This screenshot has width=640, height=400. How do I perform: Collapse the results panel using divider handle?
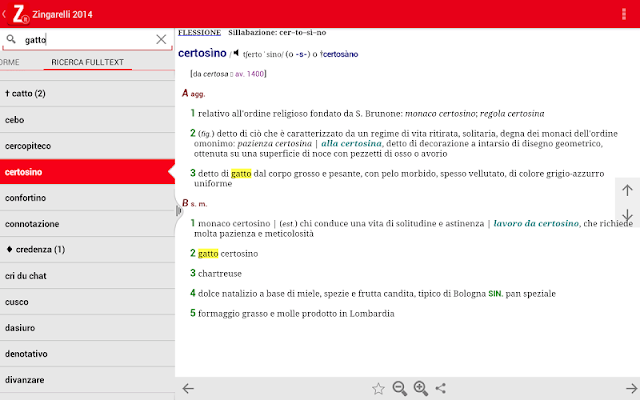pyautogui.click(x=178, y=211)
